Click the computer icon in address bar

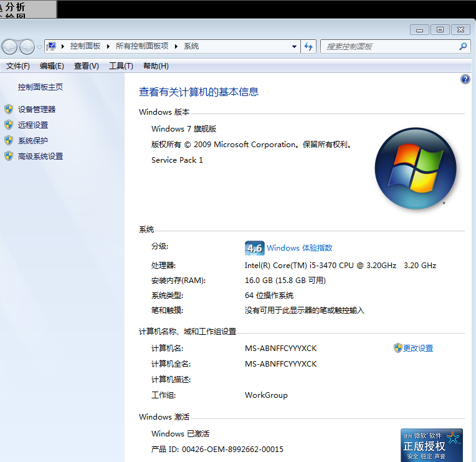click(x=52, y=46)
